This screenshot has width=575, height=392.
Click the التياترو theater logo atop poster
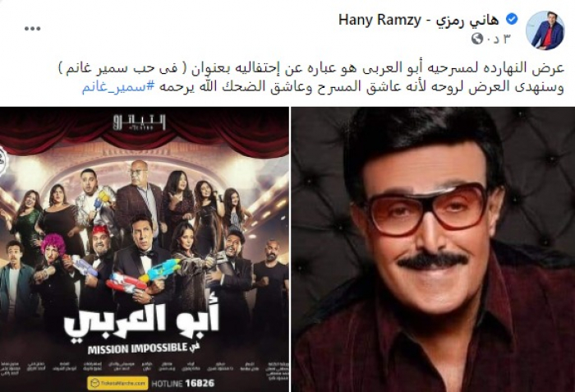pos(139,122)
